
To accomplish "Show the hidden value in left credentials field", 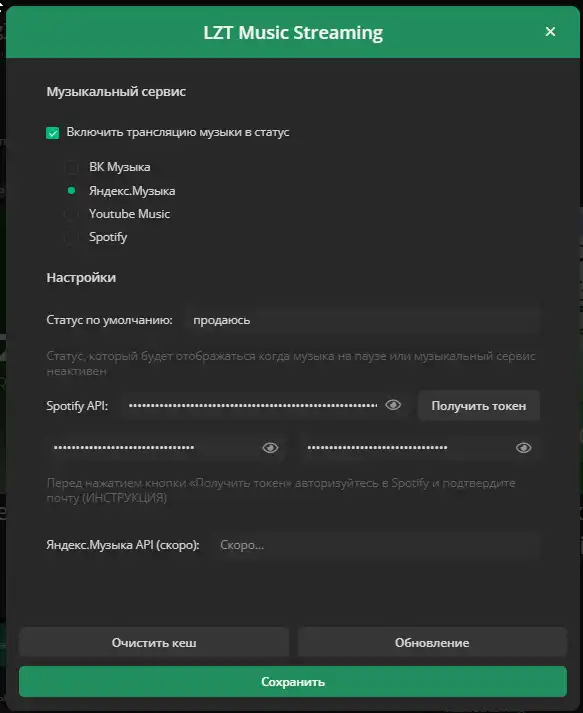I will [x=271, y=448].
